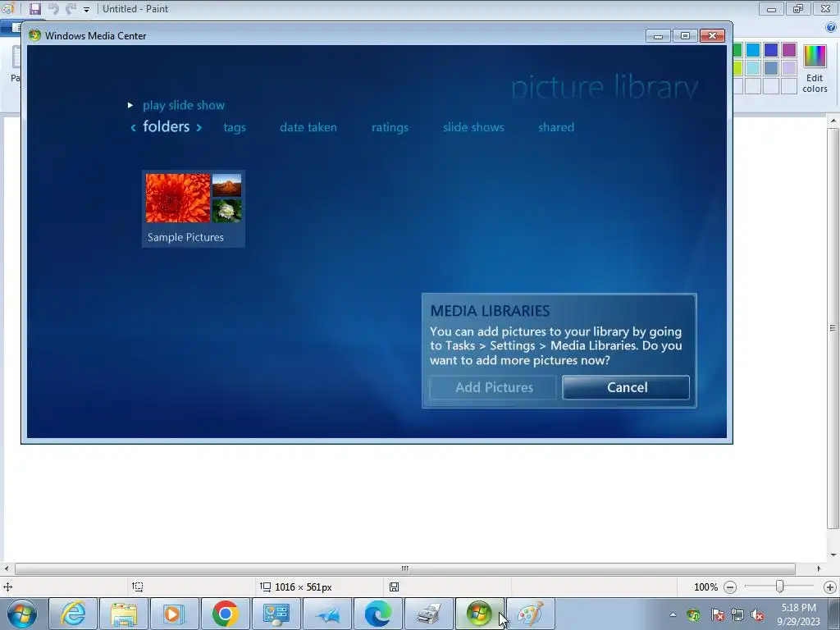Click the Action Center flag tray icon
The image size is (840, 630).
click(717, 614)
